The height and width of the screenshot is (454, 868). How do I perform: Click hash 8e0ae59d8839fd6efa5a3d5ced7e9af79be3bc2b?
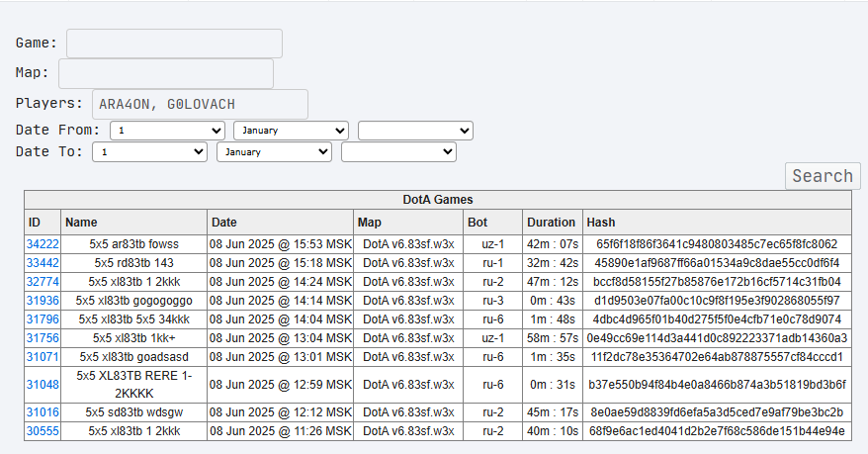tap(717, 412)
